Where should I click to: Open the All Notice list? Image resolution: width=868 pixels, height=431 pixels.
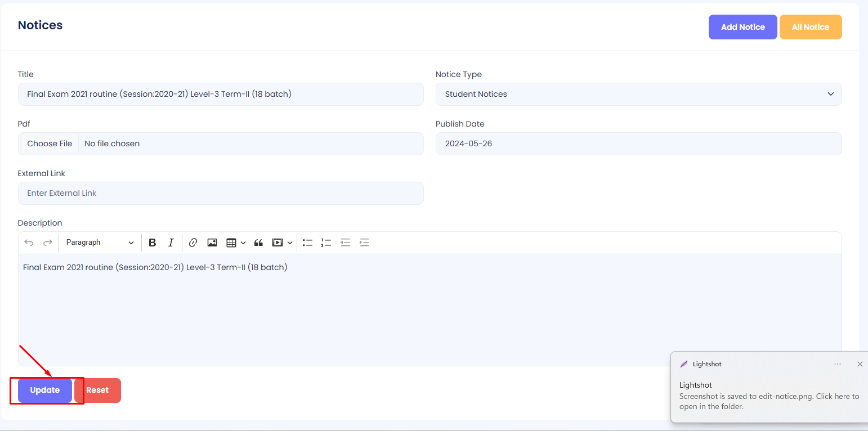810,27
